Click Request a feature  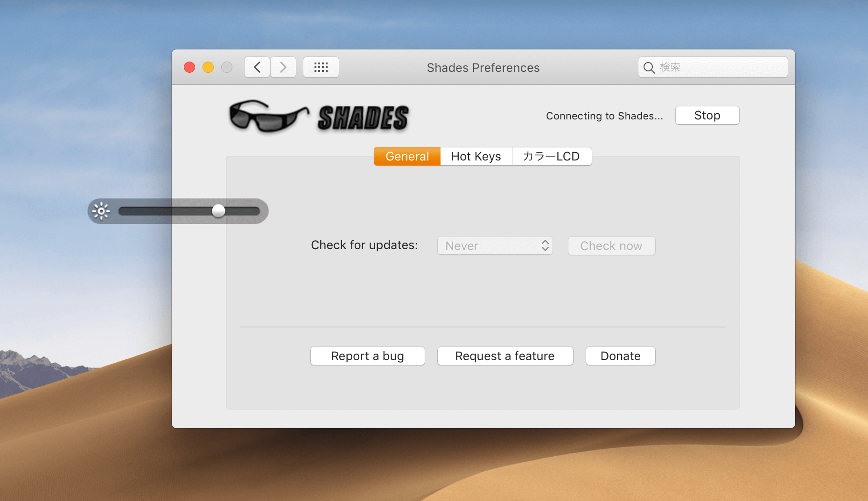(x=505, y=356)
